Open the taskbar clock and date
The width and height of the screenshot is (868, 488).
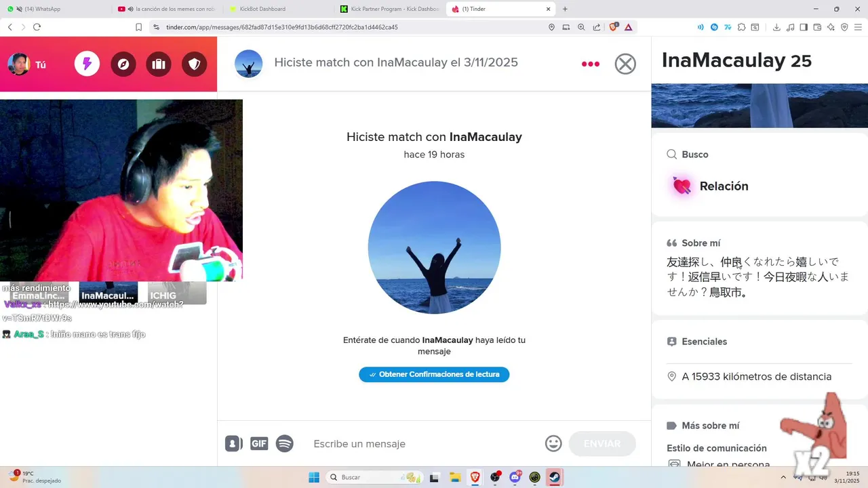tap(848, 477)
